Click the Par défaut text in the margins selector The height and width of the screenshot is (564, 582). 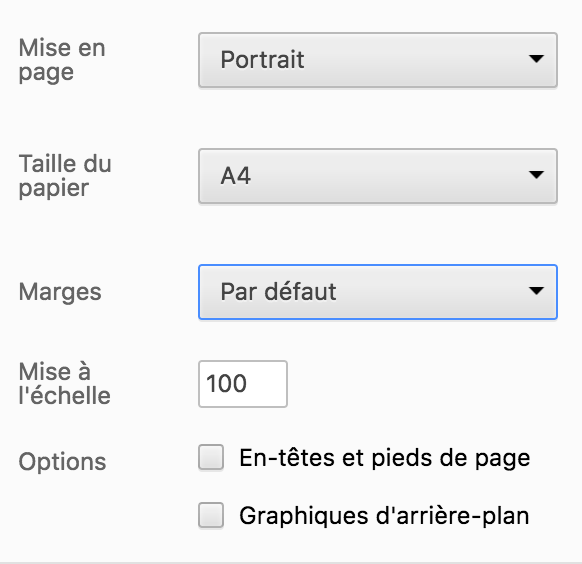[278, 291]
